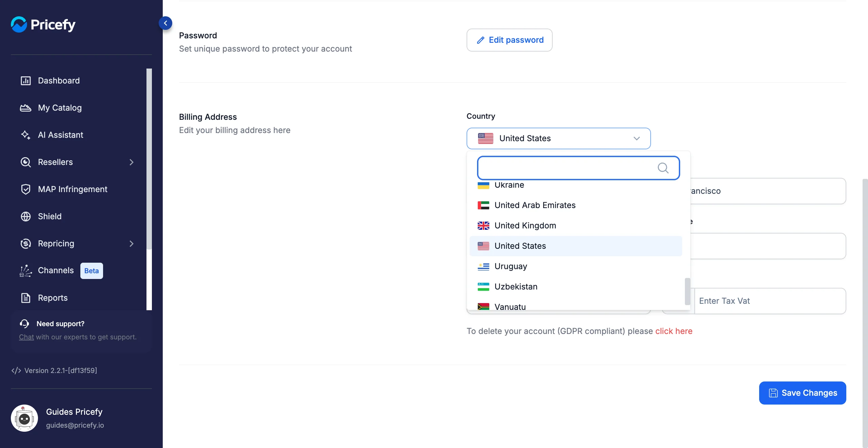Click the Uruguay flag icon
This screenshot has height=448, width=868.
(483, 266)
